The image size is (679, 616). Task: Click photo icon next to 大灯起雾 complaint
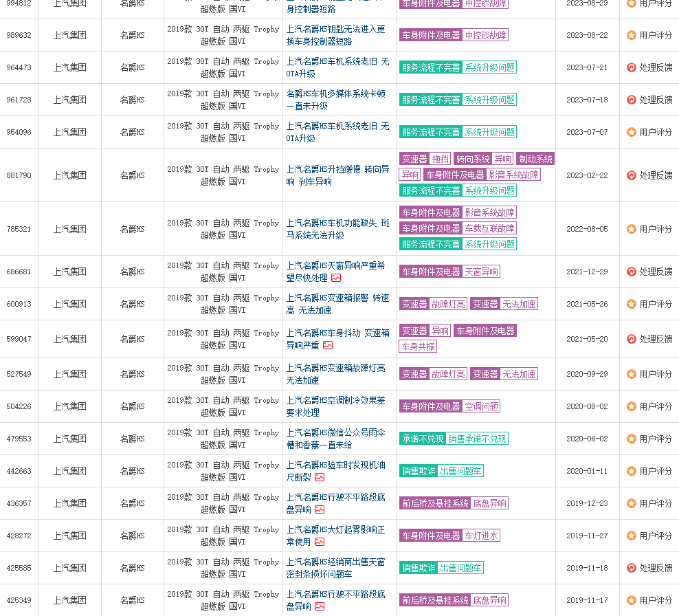click(x=320, y=542)
